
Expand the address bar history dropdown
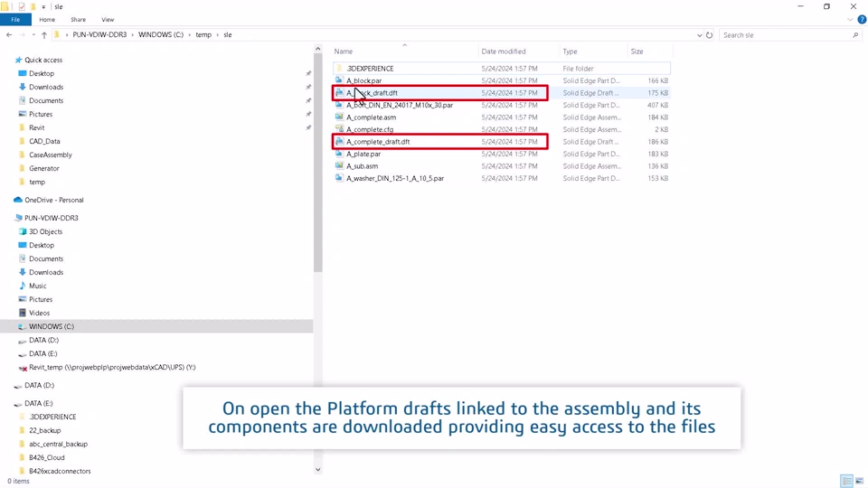point(699,35)
